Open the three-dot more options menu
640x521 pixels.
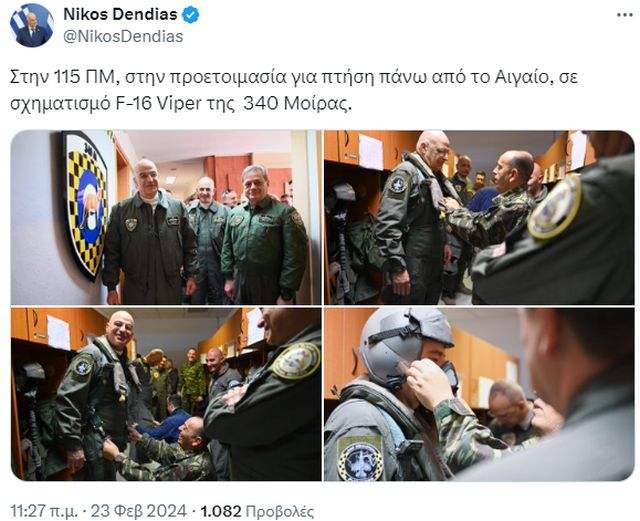click(624, 15)
